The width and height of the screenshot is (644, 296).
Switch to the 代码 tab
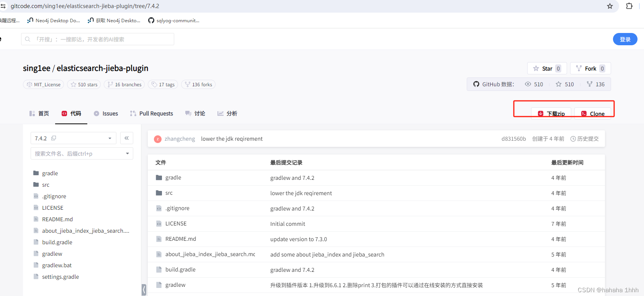[71, 113]
